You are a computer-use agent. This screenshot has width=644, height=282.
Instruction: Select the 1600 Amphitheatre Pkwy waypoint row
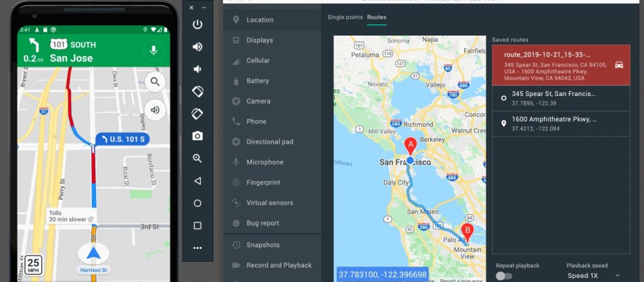click(561, 124)
